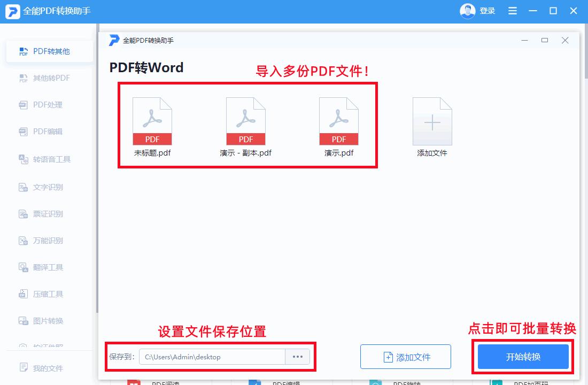Open the 转语音工具 feature
588x385 pixels.
click(48, 159)
